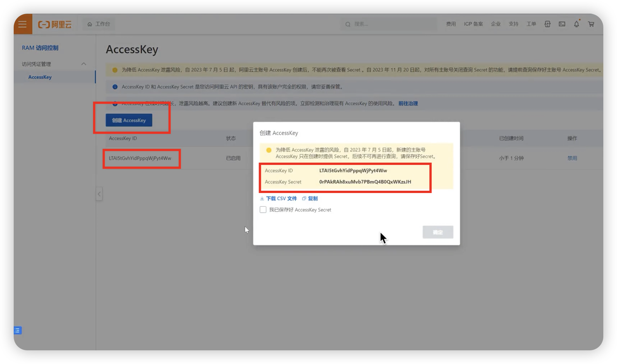Open the ICP 备案 menu
Image resolution: width=617 pixels, height=364 pixels.
(x=473, y=24)
